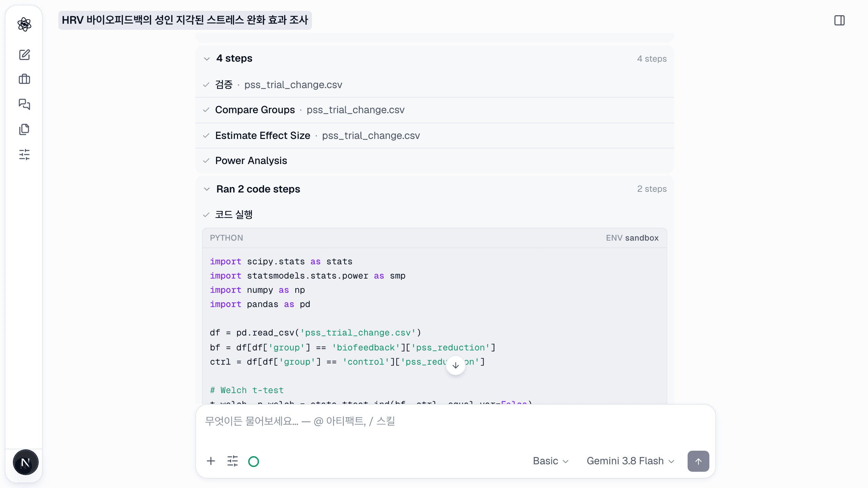Click the send arrow button
The width and height of the screenshot is (868, 488).
[x=698, y=461]
